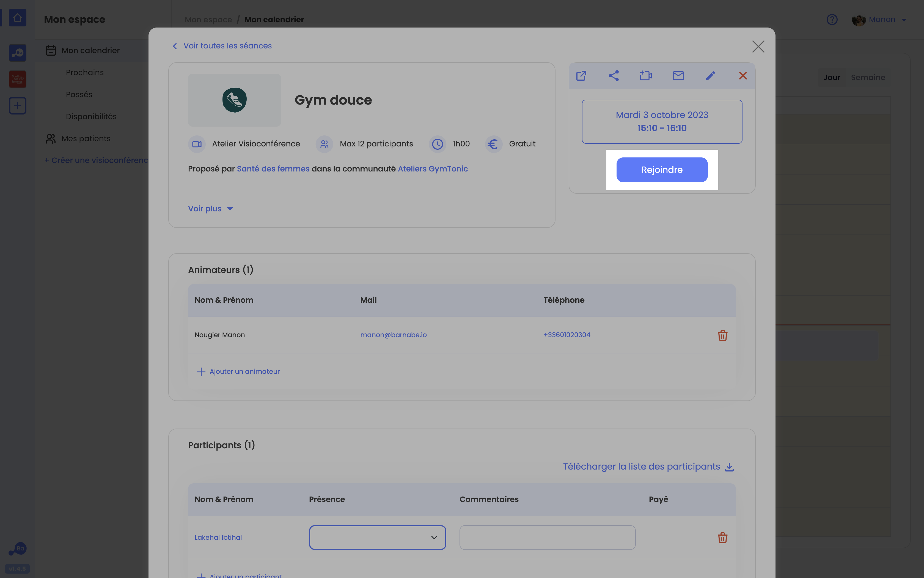Open Santé des femmes link
Screen dimensions: 924x578
[x=273, y=168]
